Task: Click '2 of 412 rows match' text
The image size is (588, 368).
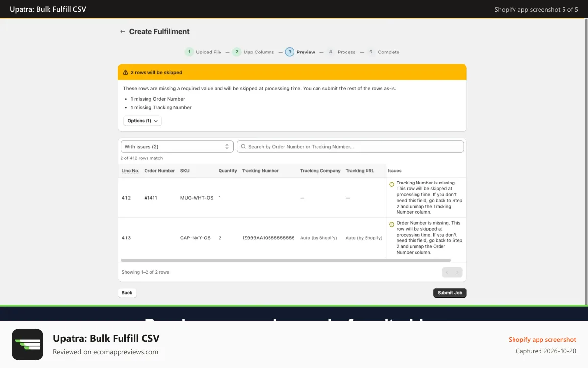Action: (x=142, y=158)
